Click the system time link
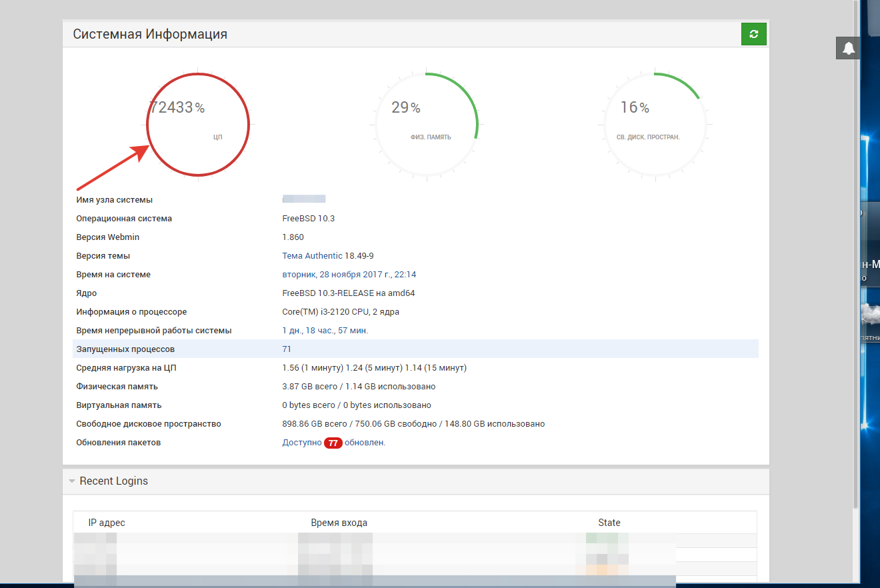The height and width of the screenshot is (588, 880). 349,275
